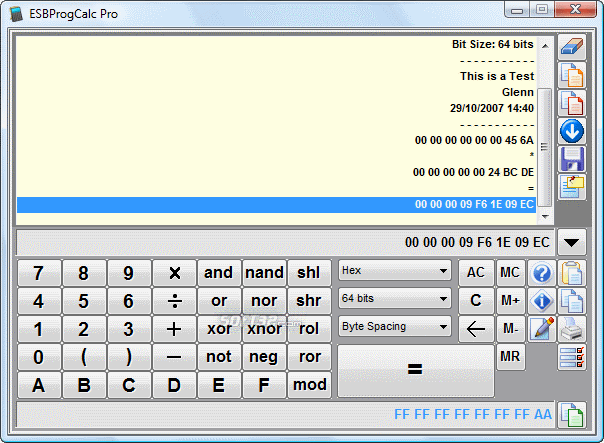Click the green copy icon beside memory display
This screenshot has height=443, width=604.
pos(572,415)
